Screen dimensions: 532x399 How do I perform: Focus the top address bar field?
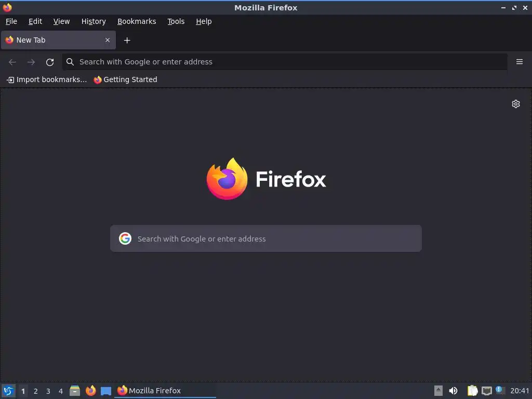tap(285, 62)
